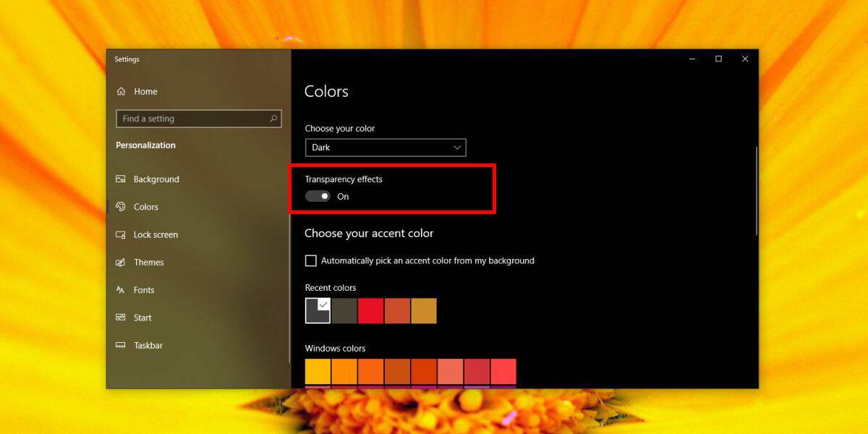Choose the third dark orange Windows color
Viewport: 868px width, 434px height.
(371, 372)
